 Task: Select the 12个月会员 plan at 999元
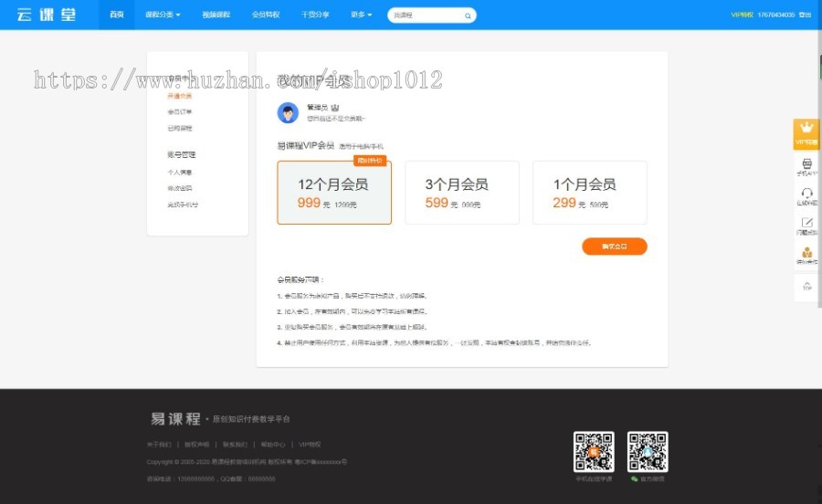(334, 193)
